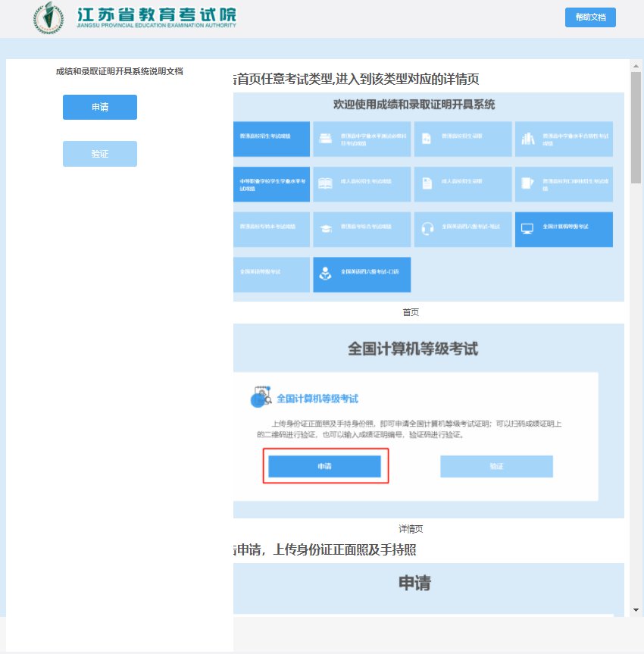The height and width of the screenshot is (654, 644).
Task: Click the standing books icon in first tile row
Action: (527, 139)
